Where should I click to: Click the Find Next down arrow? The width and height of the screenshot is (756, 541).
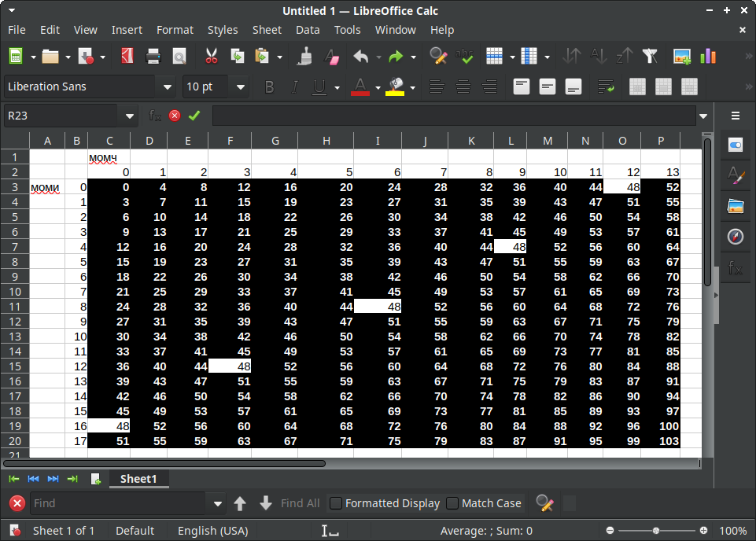(x=266, y=503)
